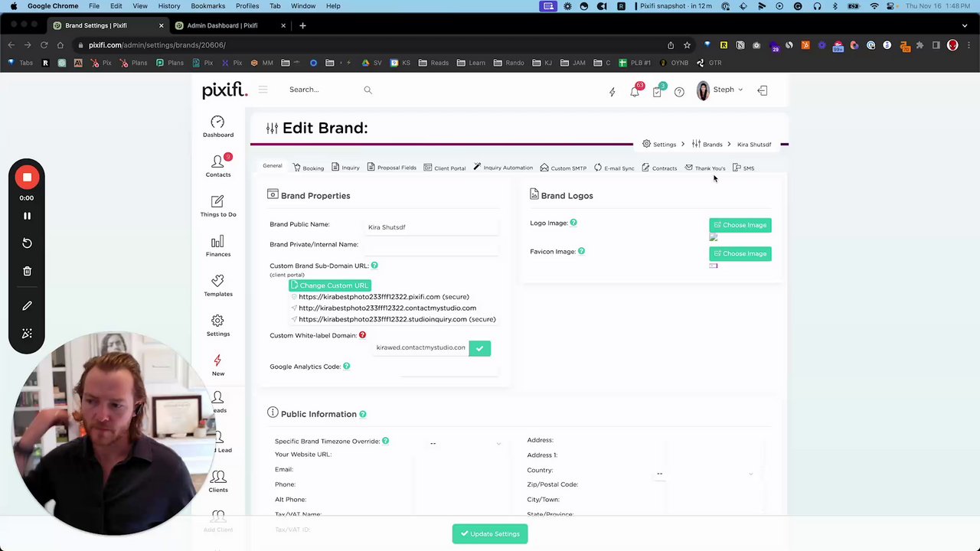
Task: Switch to the Inquiry tab
Action: point(345,168)
